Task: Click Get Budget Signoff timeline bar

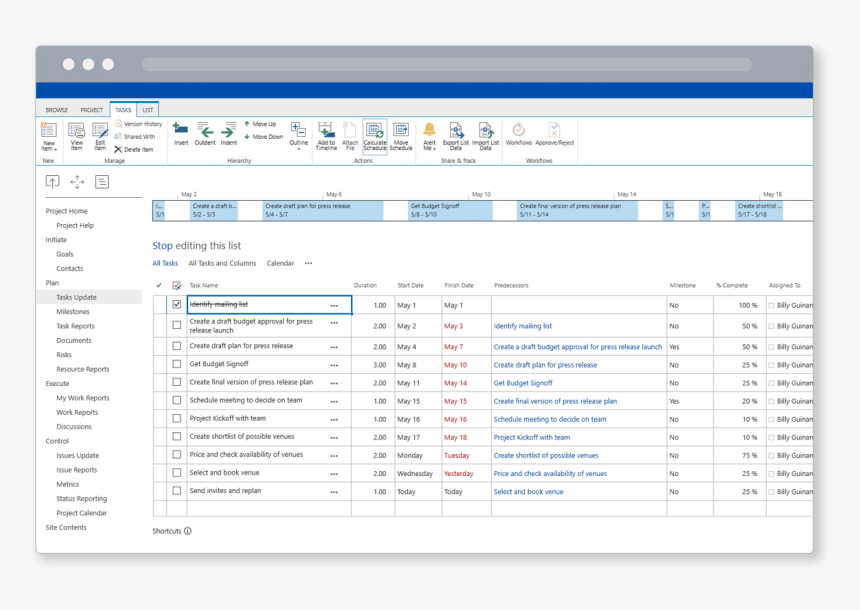Action: click(450, 210)
